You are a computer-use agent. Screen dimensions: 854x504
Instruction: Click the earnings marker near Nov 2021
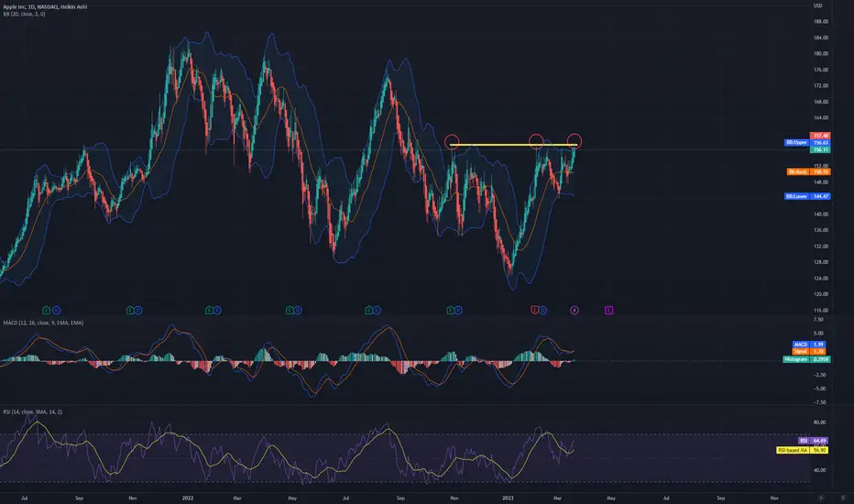point(130,310)
